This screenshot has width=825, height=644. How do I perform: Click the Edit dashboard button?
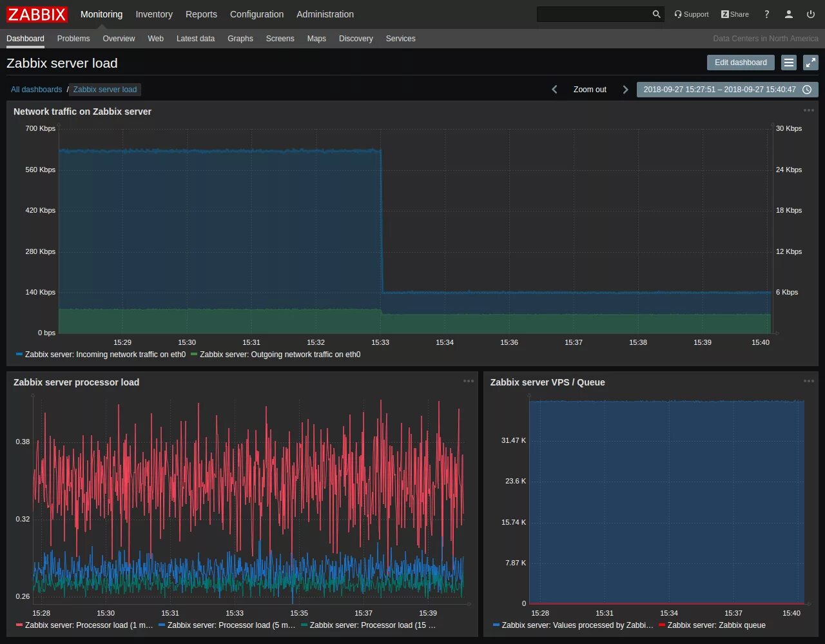(x=741, y=63)
